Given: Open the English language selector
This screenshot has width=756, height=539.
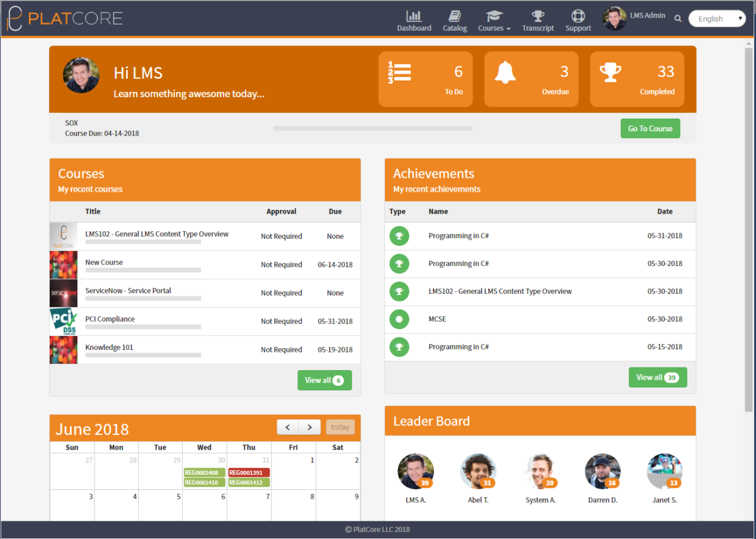Looking at the screenshot, I should click(718, 19).
